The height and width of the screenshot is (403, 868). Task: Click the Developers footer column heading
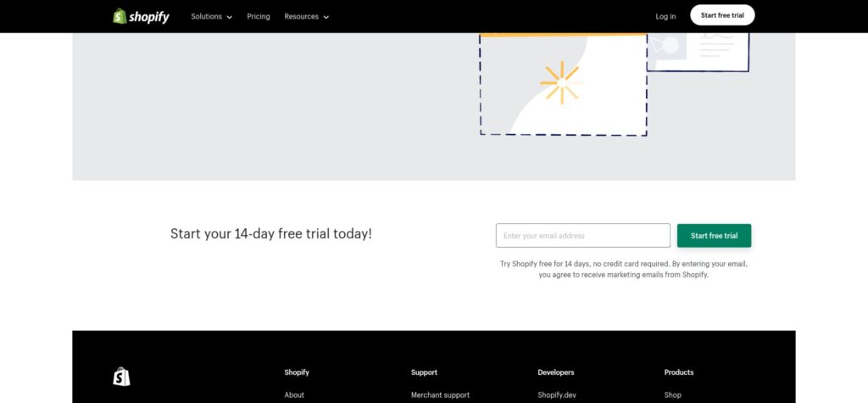tap(555, 372)
